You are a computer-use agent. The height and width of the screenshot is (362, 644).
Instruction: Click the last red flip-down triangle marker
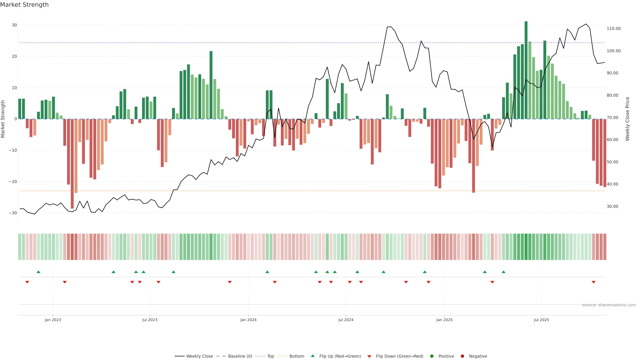594,282
